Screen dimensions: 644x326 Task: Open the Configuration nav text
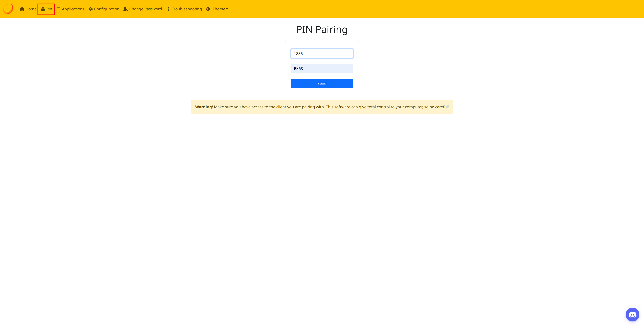[x=107, y=9]
